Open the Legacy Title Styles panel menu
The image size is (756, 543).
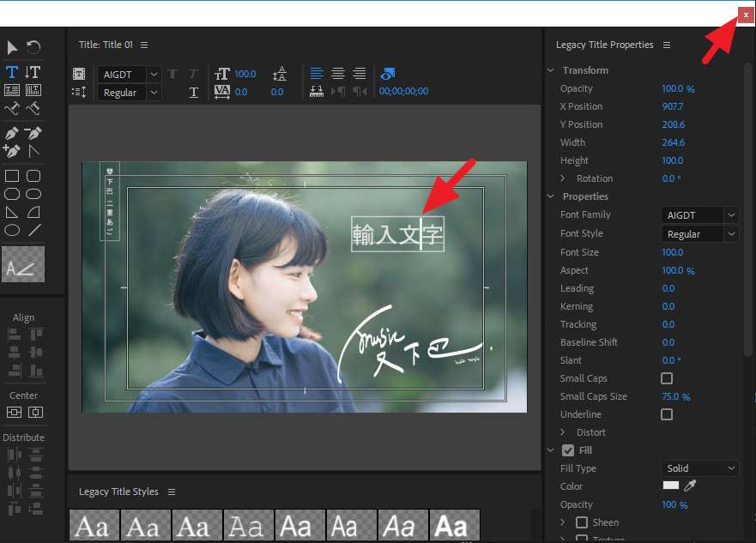pos(172,492)
